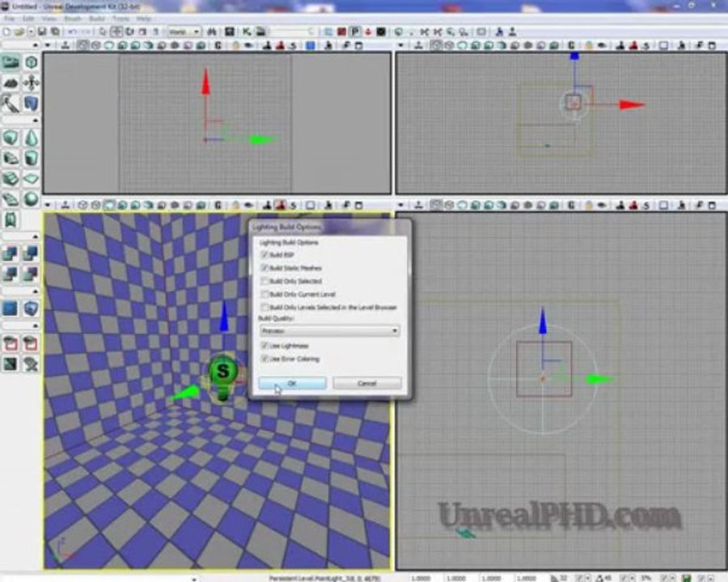Click the Open Level folder icon

pyautogui.click(x=19, y=32)
